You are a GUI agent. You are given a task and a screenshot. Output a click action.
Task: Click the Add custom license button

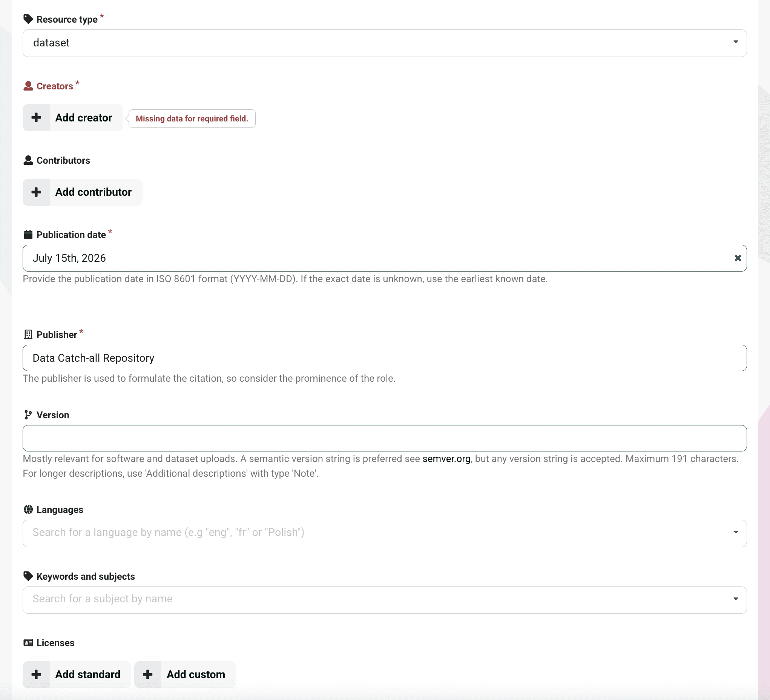pos(185,675)
